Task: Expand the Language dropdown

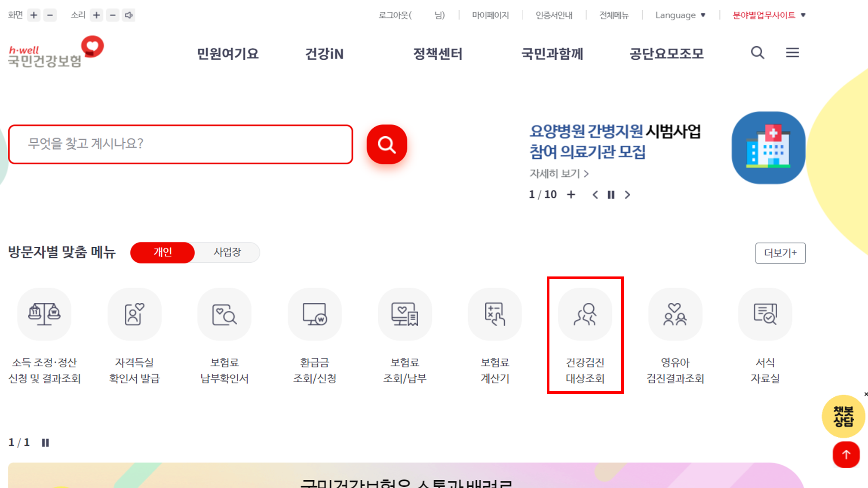Action: tap(680, 15)
